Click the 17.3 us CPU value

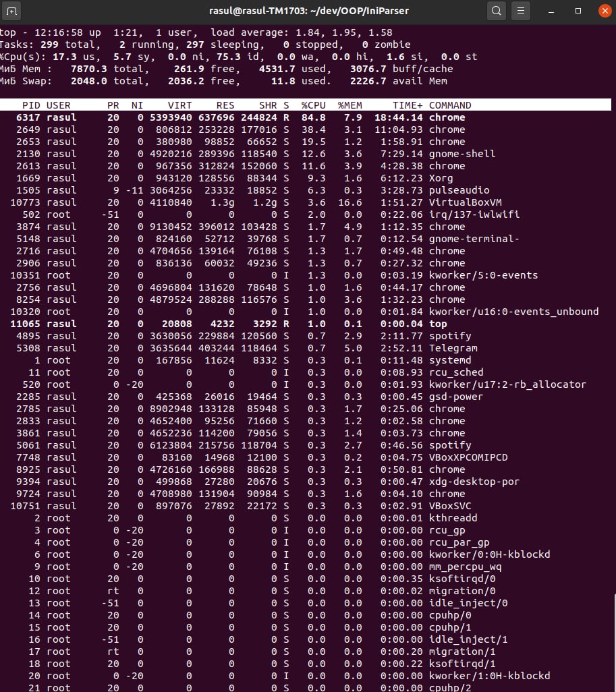(65, 57)
